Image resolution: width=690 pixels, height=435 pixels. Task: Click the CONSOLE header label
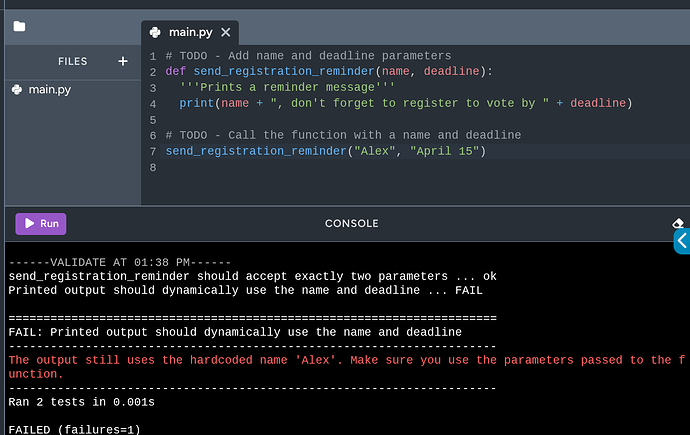click(x=352, y=223)
